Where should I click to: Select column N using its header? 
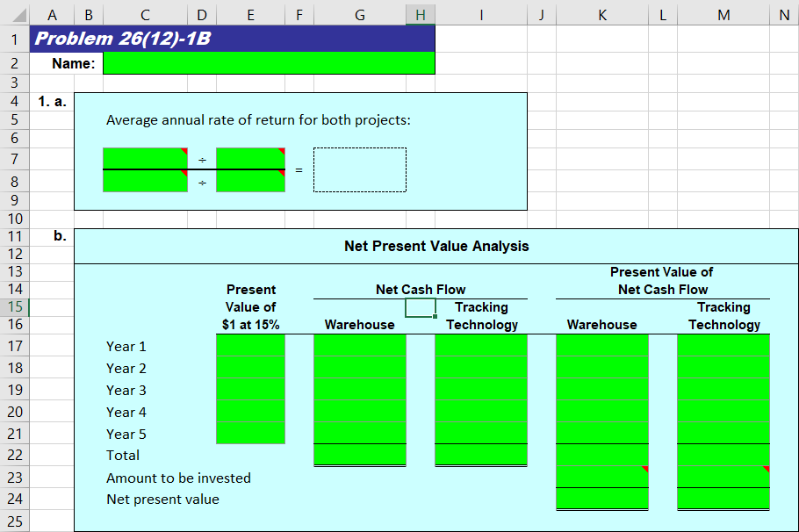tap(784, 14)
